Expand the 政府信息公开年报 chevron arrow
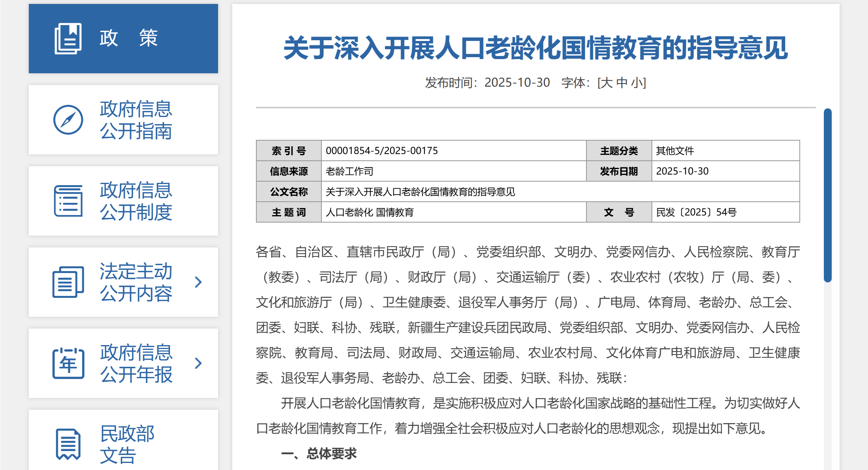This screenshot has height=470, width=868. point(198,363)
